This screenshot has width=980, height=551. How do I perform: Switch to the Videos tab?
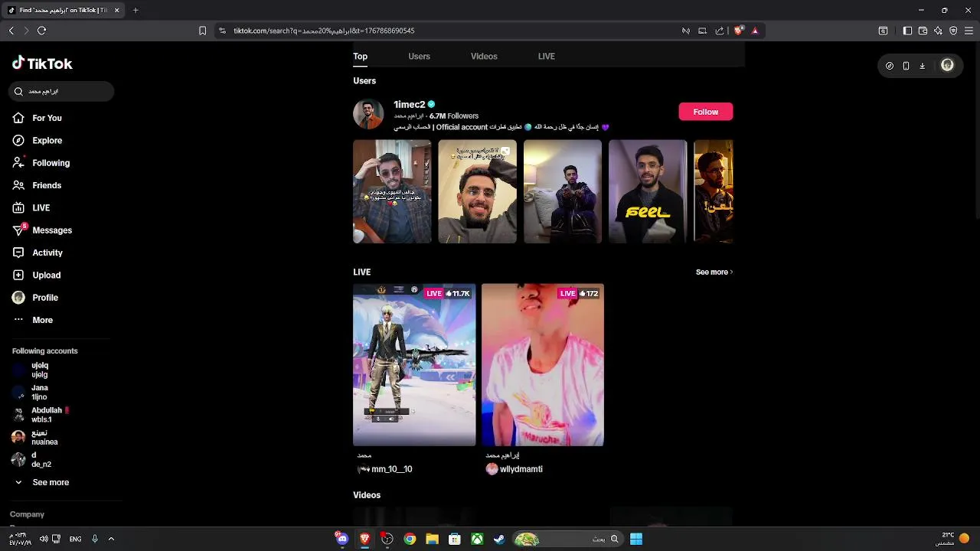click(484, 57)
